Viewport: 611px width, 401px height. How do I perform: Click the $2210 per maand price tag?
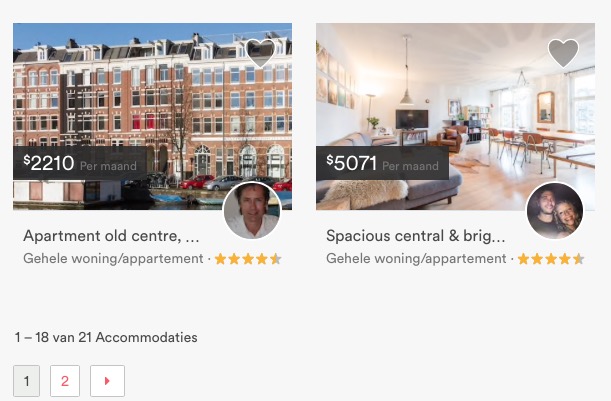click(80, 163)
